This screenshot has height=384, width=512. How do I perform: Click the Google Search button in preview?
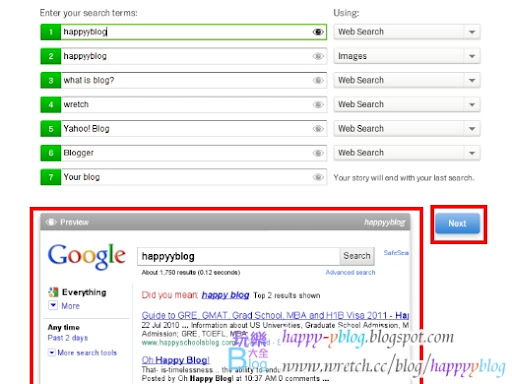pyautogui.click(x=357, y=256)
